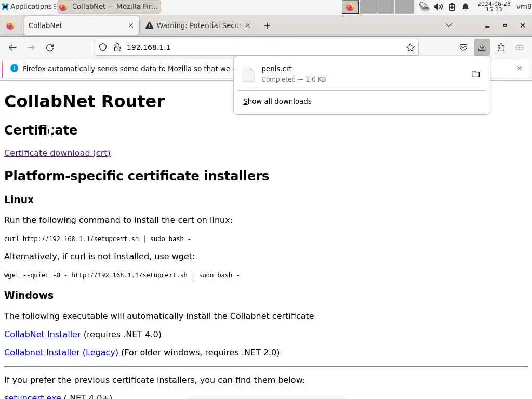Open the downloaded penis.crt file entry
This screenshot has width=532, height=399.
point(352,74)
